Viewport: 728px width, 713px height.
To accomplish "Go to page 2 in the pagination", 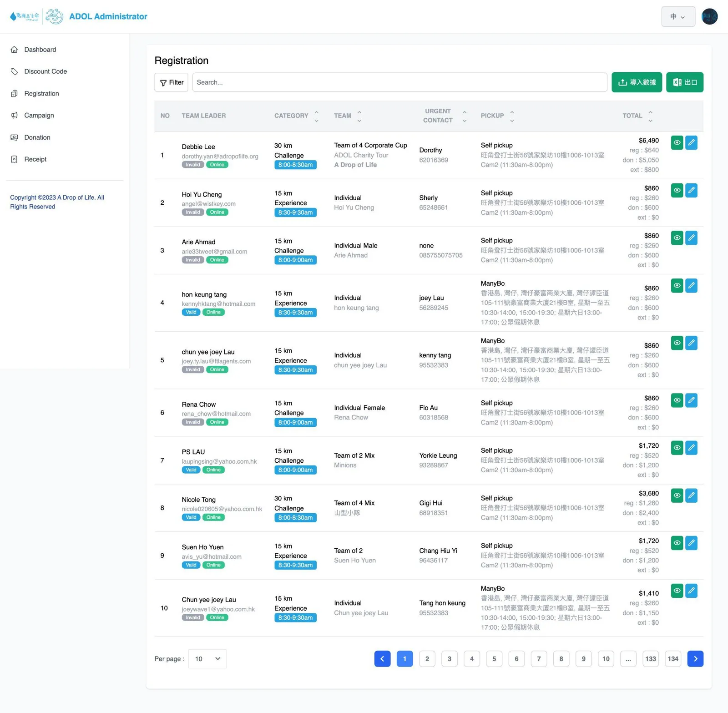I will click(427, 658).
